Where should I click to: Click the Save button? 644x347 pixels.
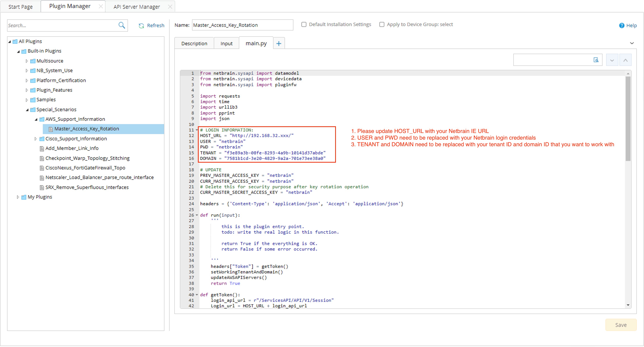tap(621, 325)
